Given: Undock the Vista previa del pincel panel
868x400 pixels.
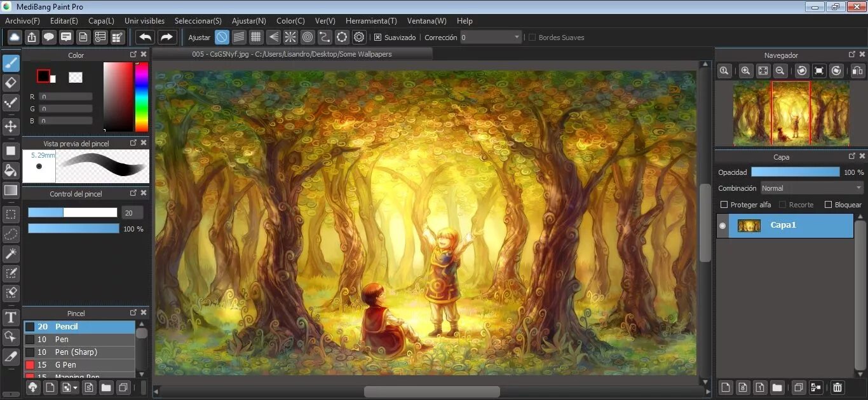Looking at the screenshot, I should point(133,142).
